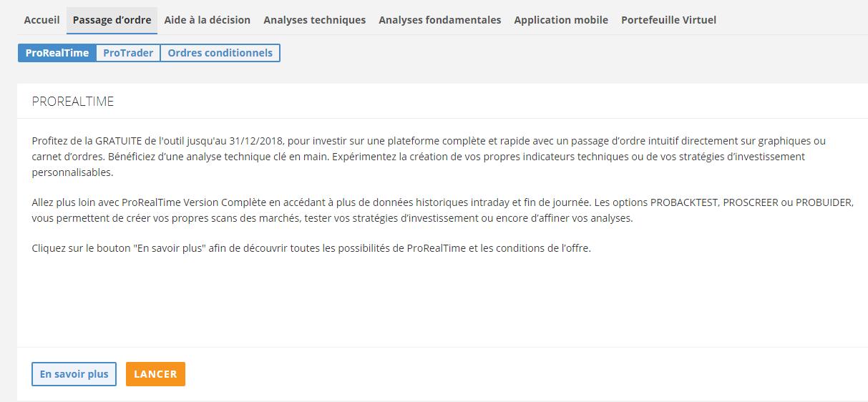Click the PROREALTIME panel heading
Screen dimensions: 868x402
coord(73,102)
